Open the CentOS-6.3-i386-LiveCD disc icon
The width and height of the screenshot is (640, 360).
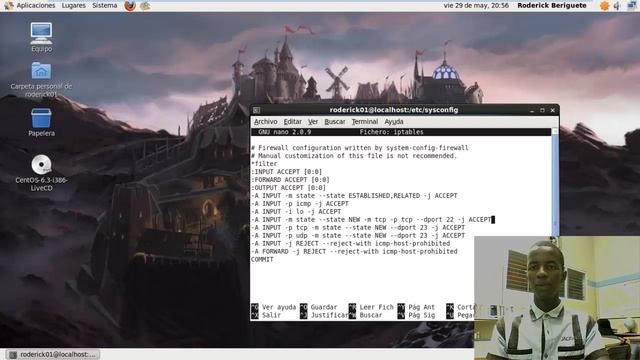41,164
